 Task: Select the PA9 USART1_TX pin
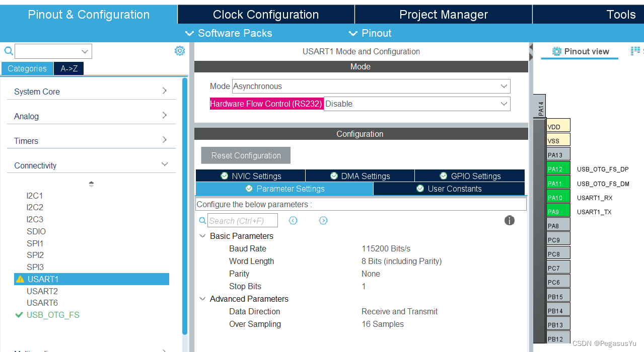point(558,212)
